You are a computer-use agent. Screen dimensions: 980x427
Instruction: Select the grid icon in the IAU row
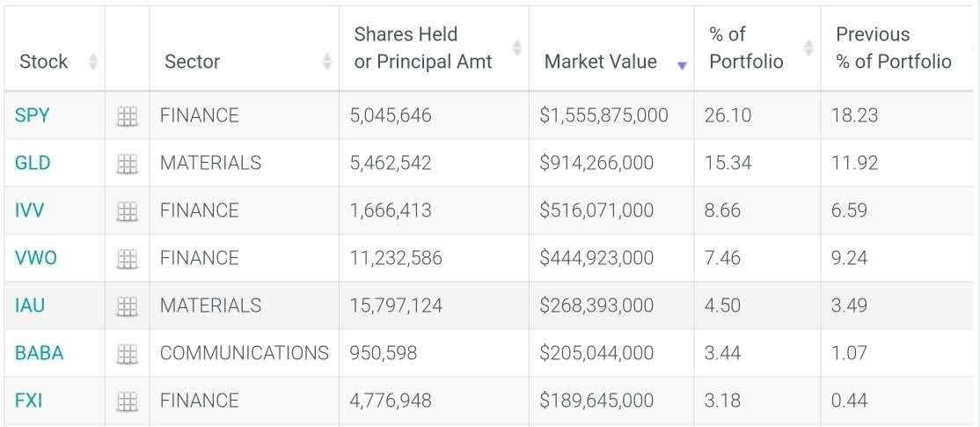click(x=128, y=306)
